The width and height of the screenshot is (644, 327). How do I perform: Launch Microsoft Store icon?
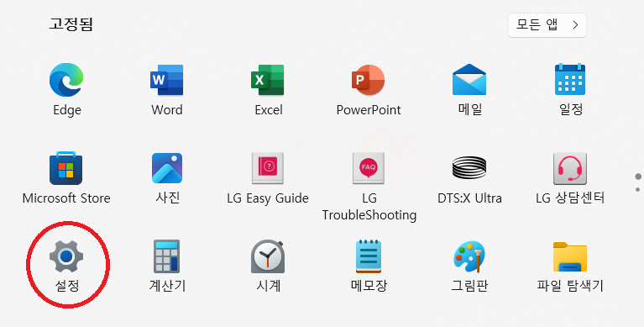66,168
